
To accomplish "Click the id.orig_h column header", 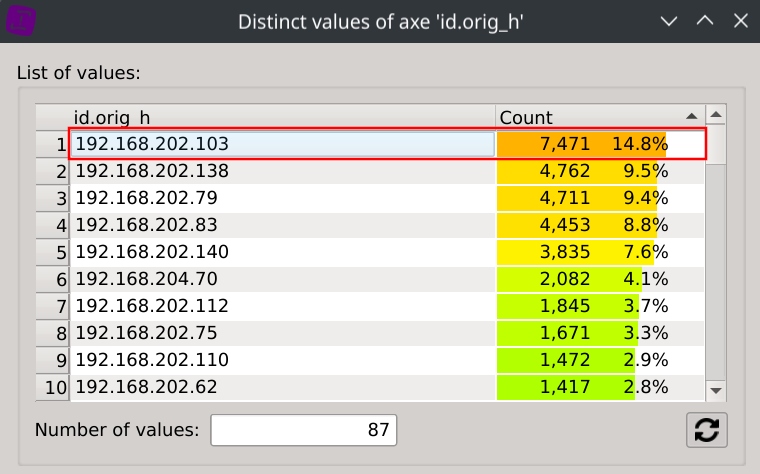I will pyautogui.click(x=282, y=117).
